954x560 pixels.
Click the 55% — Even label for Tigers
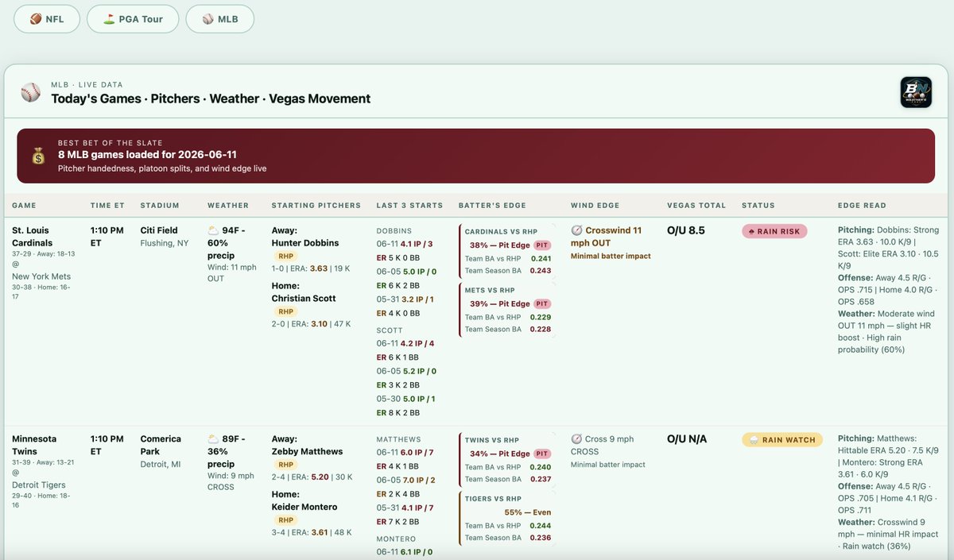tap(528, 512)
